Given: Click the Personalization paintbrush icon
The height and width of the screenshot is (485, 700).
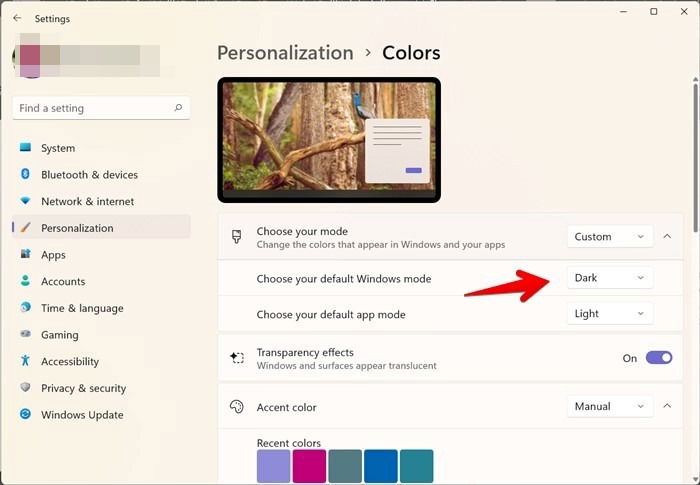Looking at the screenshot, I should 25,227.
